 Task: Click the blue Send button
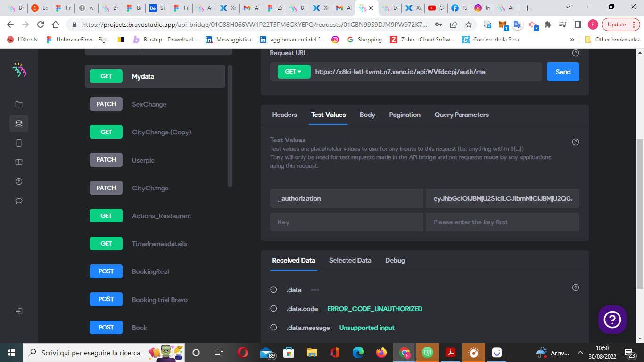click(x=563, y=72)
